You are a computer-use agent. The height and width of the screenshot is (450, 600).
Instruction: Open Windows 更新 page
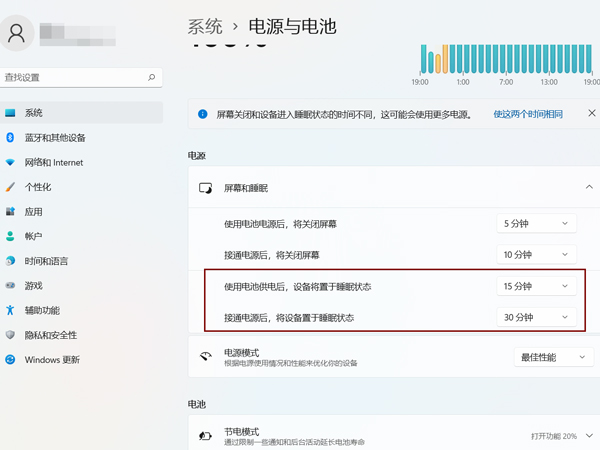pos(54,360)
